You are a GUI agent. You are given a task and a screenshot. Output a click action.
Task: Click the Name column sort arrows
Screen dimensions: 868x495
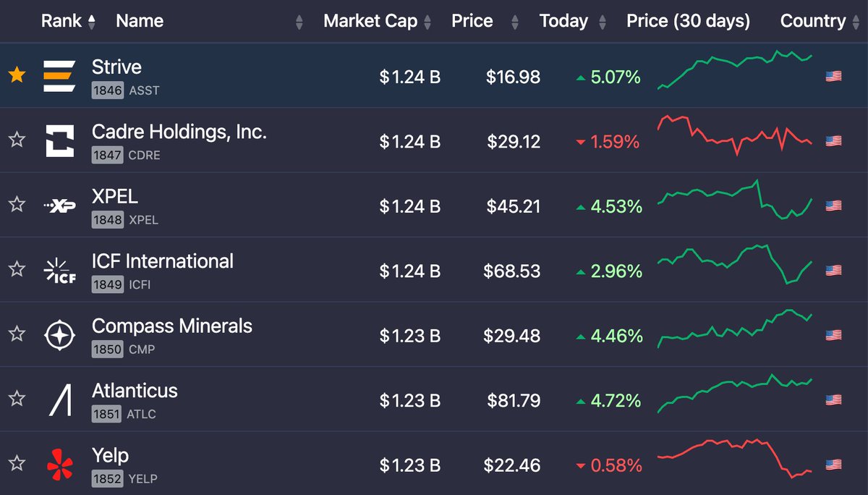[x=299, y=22]
